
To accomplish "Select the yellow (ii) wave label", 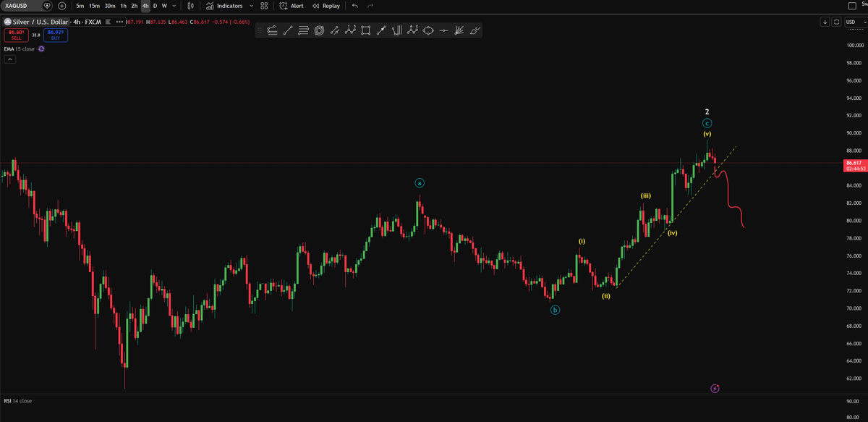I will click(x=606, y=295).
